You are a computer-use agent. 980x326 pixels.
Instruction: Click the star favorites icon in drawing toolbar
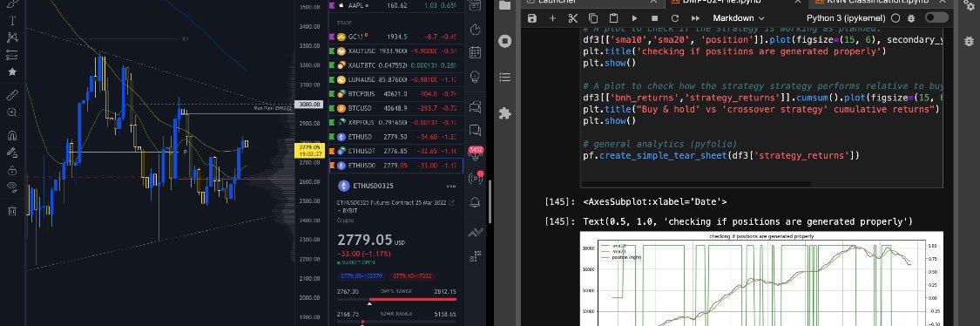click(x=12, y=72)
